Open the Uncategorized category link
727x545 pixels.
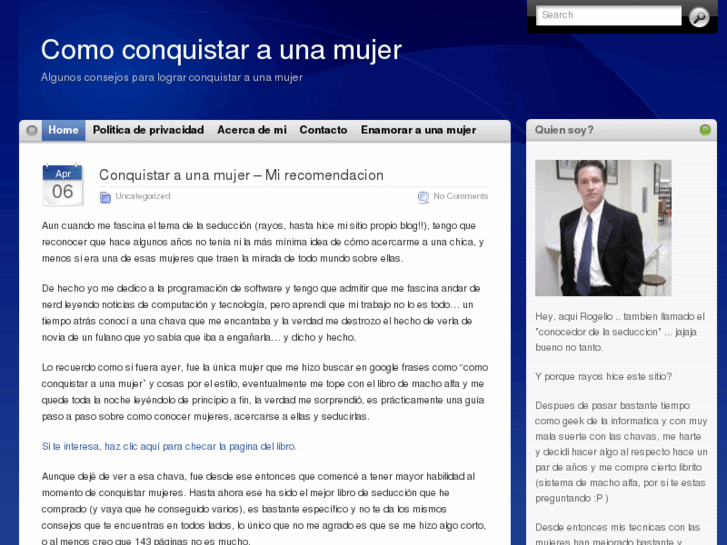click(x=143, y=196)
